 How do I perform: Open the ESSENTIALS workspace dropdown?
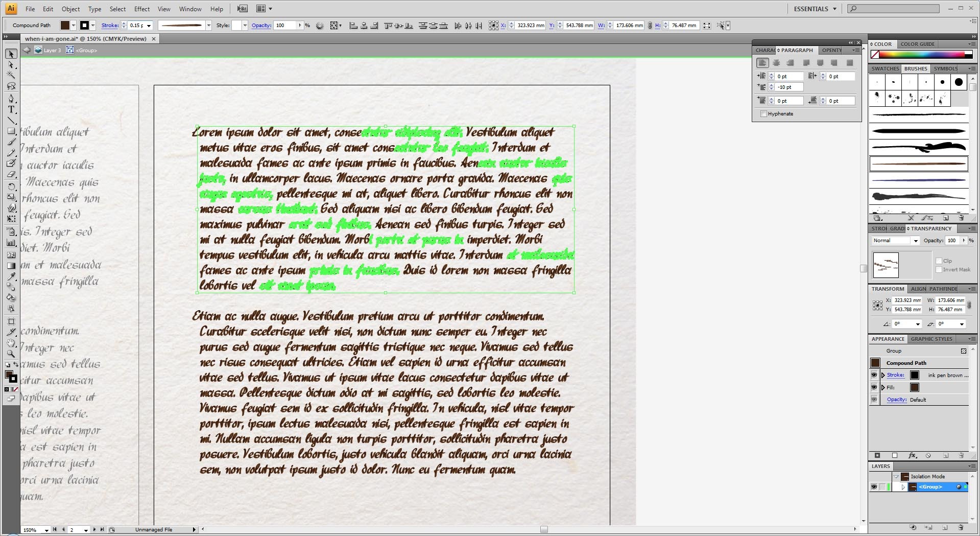(815, 9)
